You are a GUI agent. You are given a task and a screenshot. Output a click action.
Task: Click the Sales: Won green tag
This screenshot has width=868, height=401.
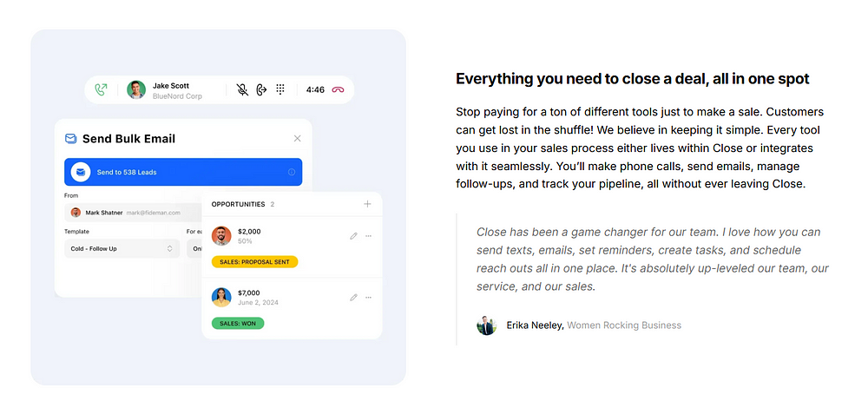tap(238, 323)
